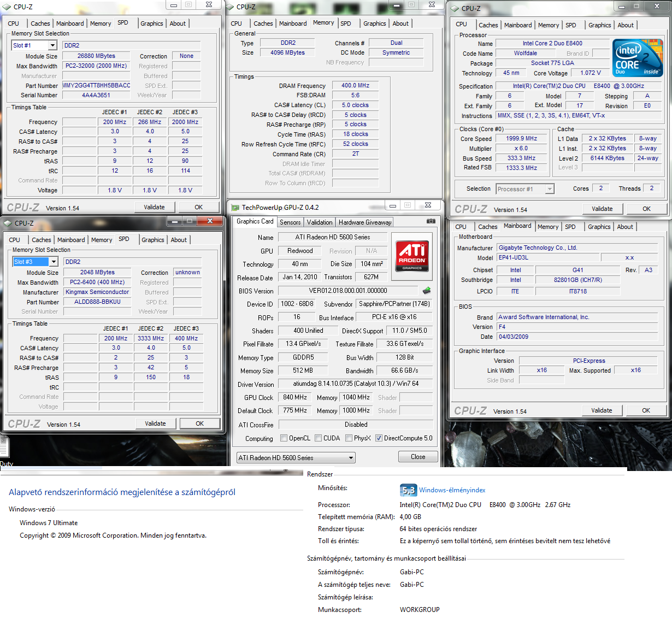672x624 pixels.
Task: Click the GPU Clock 840 MHz value
Action: click(295, 397)
